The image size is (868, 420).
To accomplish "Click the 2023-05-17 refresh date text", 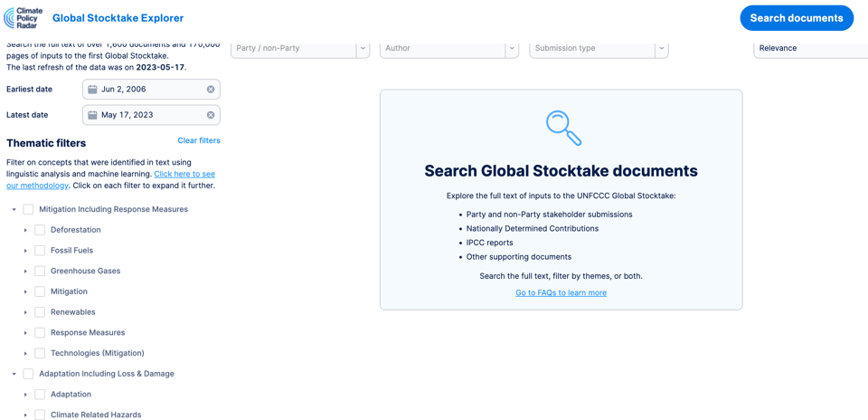I will [x=161, y=68].
